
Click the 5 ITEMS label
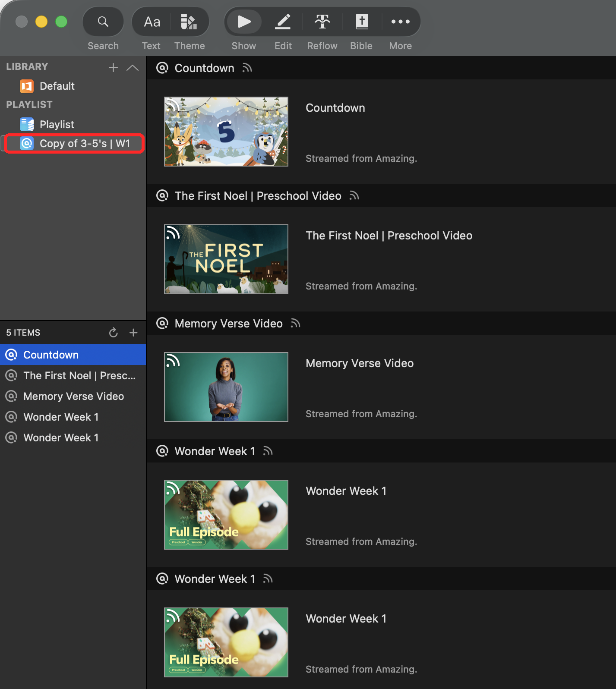[23, 333]
